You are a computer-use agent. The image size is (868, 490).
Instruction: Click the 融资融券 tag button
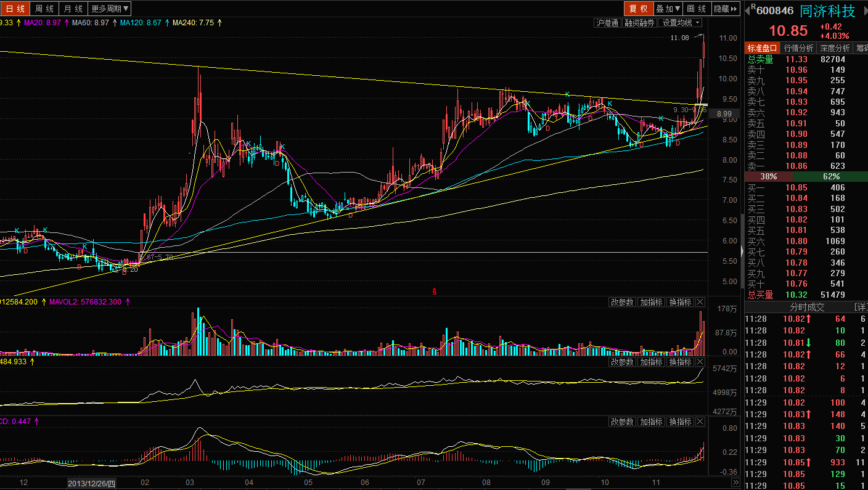tap(639, 23)
